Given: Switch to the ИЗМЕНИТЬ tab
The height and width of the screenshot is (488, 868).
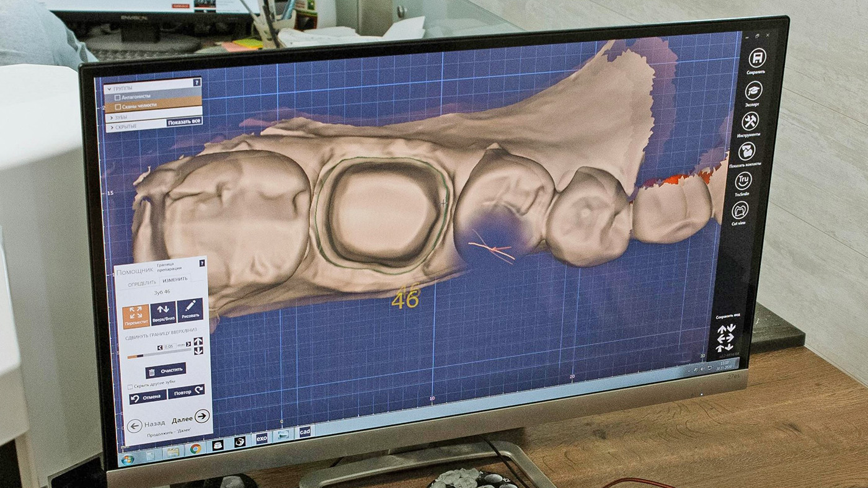Looking at the screenshot, I should (x=175, y=279).
